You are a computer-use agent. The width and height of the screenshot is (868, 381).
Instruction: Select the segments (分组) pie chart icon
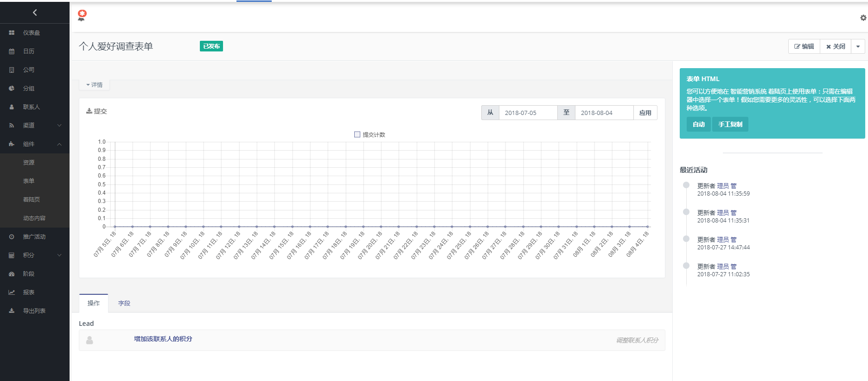(12, 89)
